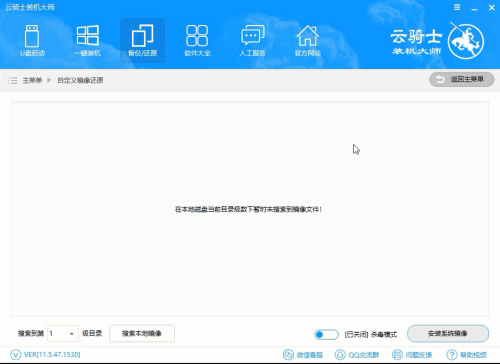Minimize the 云骑士装机大师 window
The height and width of the screenshot is (364, 500).
[x=474, y=8]
